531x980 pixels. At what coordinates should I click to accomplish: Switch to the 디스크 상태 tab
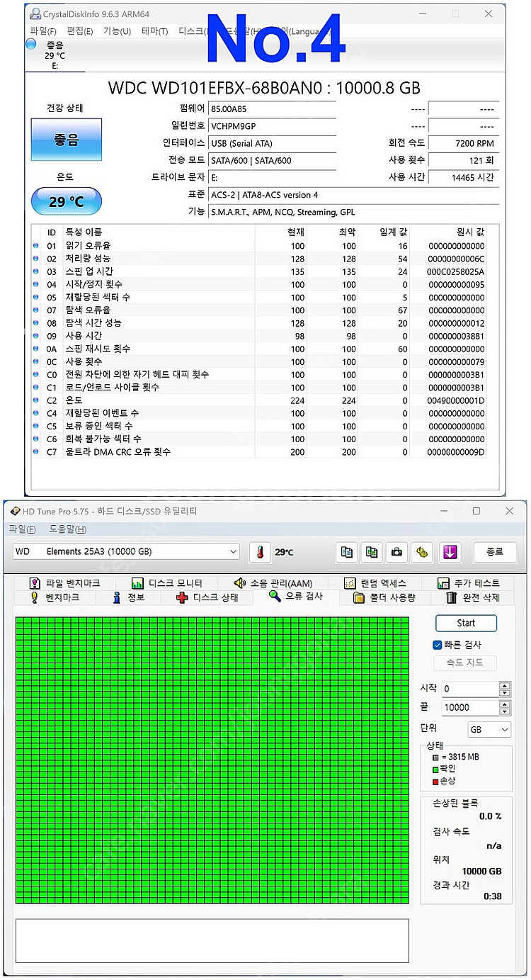click(x=207, y=597)
